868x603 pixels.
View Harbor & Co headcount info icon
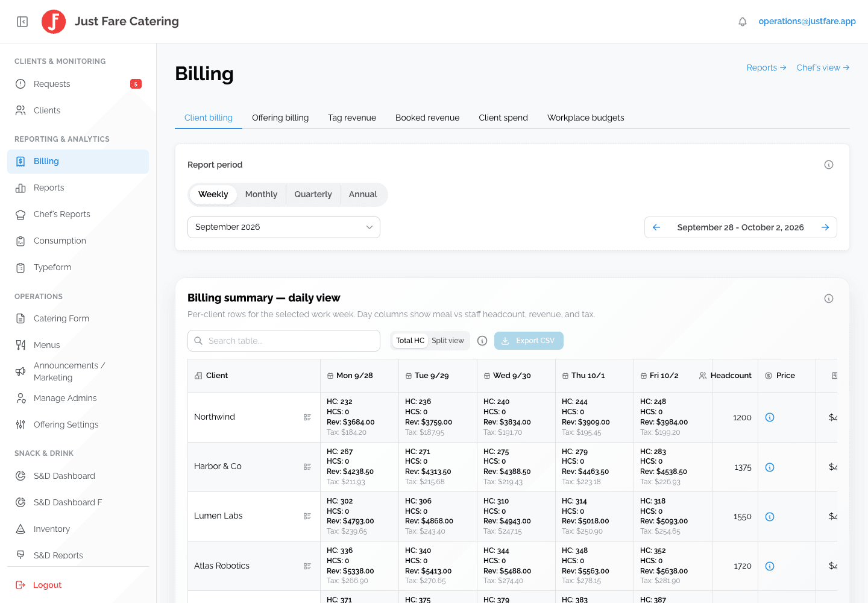770,467
